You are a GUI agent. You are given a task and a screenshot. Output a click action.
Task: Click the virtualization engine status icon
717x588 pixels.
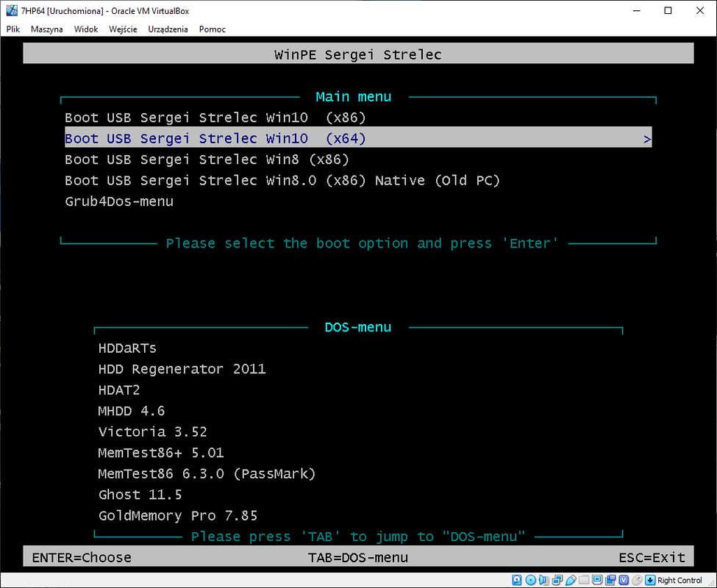click(624, 580)
